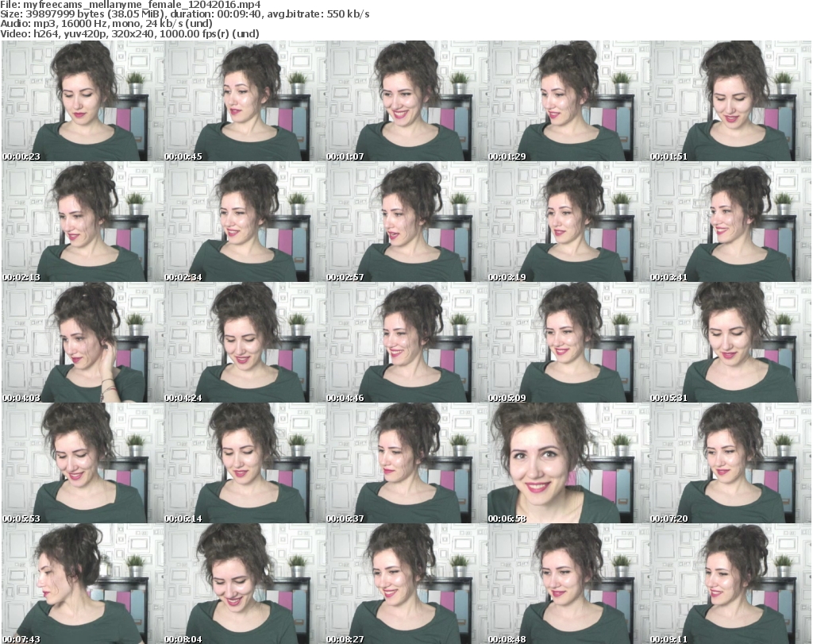Pick the frame labeled 00:06:14

point(245,463)
